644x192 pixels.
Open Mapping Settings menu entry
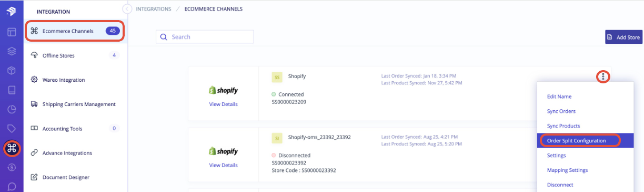coord(567,170)
